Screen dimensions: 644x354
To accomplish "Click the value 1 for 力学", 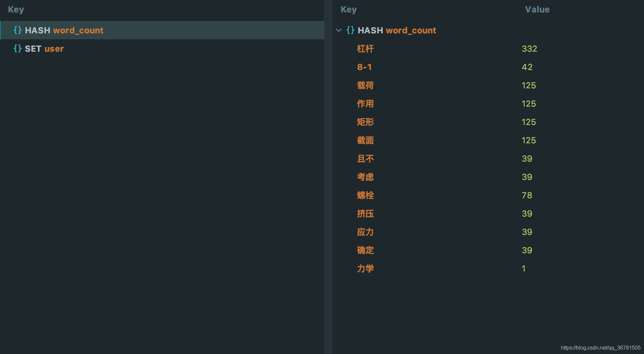I will [x=523, y=269].
